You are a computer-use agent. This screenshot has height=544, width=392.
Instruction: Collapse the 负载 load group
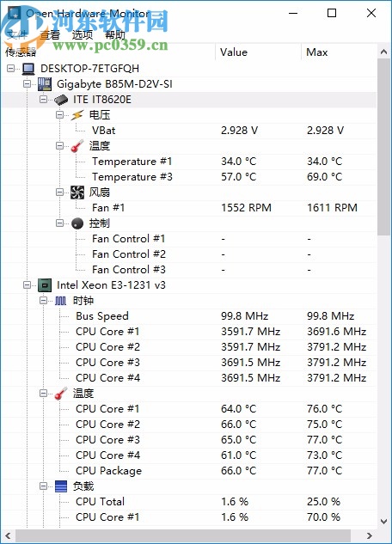43,486
